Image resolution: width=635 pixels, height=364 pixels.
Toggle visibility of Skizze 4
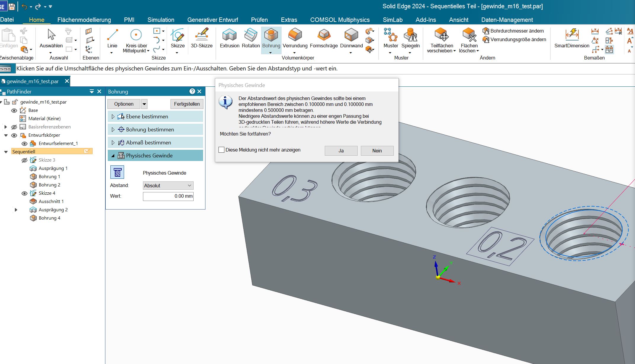coord(25,193)
